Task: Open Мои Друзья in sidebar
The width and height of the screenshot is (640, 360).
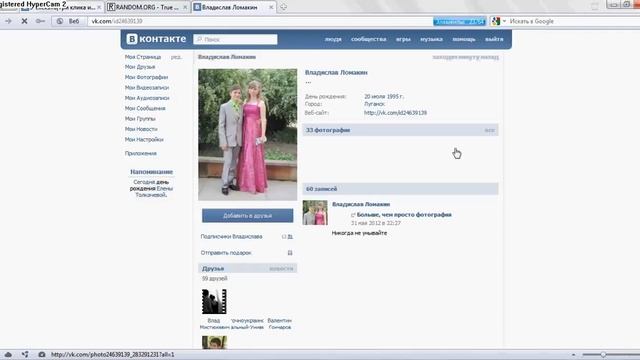Action: 140,67
